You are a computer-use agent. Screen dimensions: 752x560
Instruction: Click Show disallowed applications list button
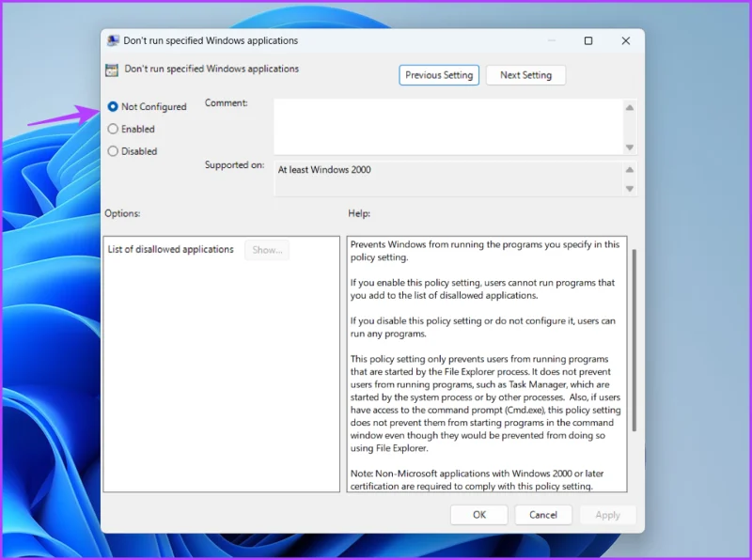tap(267, 250)
